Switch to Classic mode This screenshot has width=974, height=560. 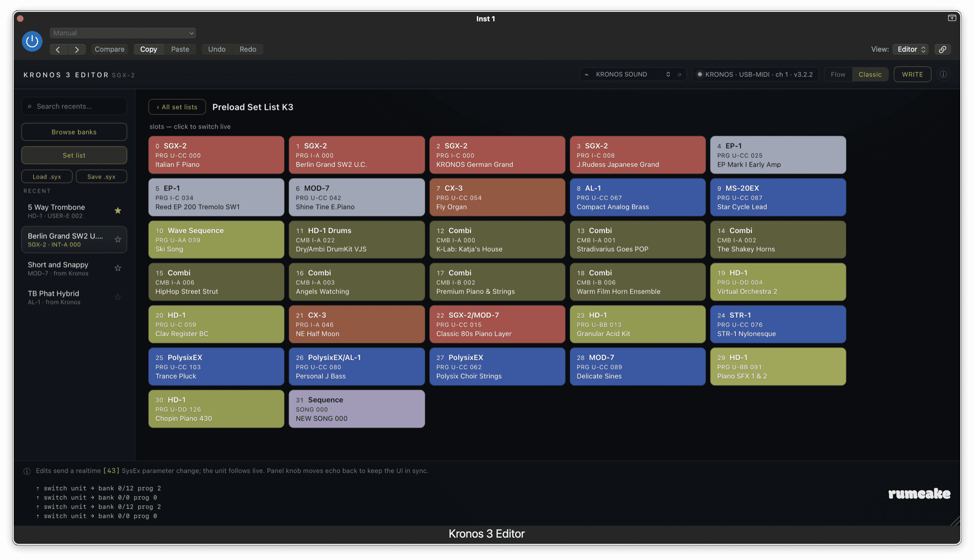pos(870,75)
